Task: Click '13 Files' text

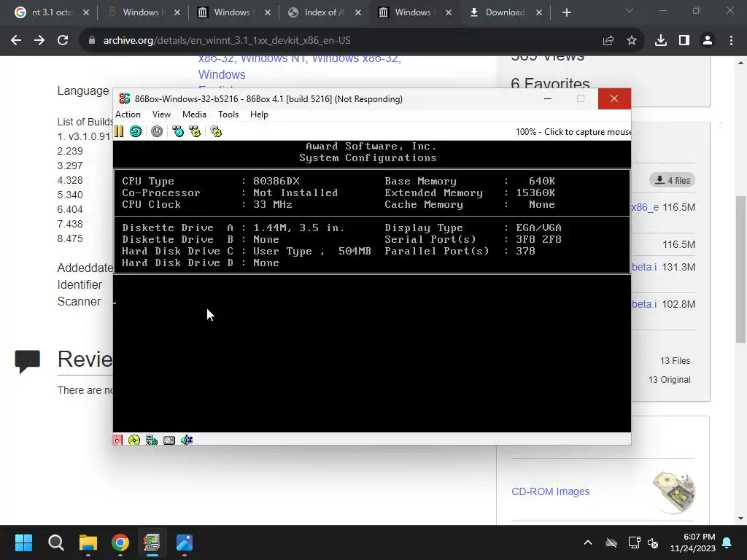Action: point(675,361)
